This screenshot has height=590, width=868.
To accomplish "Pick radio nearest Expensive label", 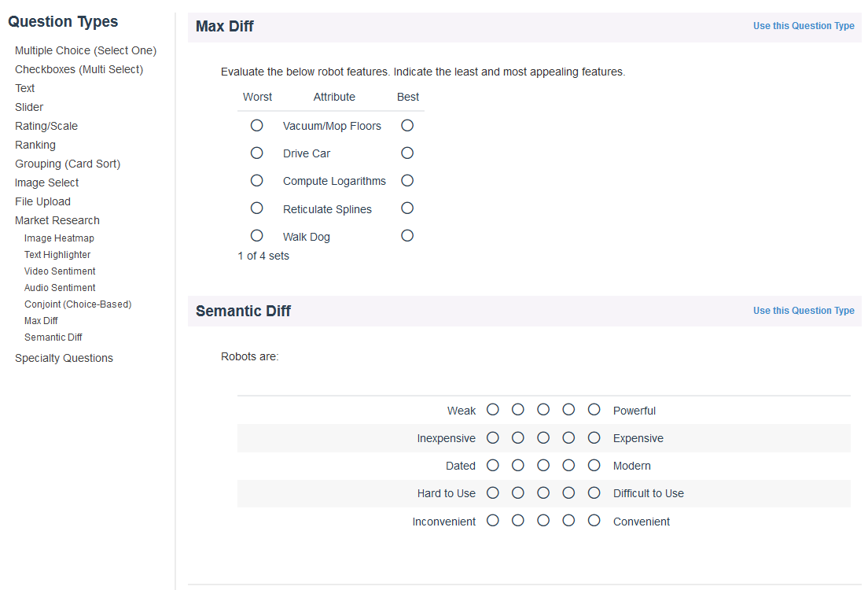I will 594,437.
